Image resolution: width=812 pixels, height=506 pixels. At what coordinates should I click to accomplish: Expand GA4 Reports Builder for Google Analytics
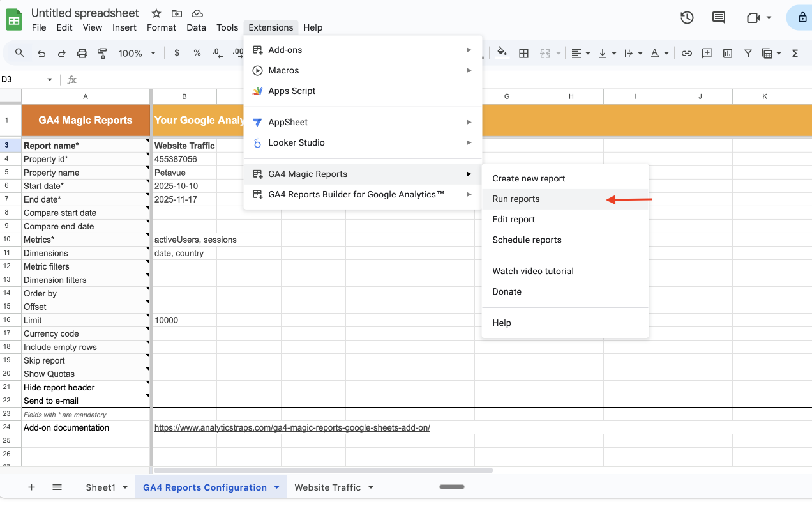(x=363, y=194)
